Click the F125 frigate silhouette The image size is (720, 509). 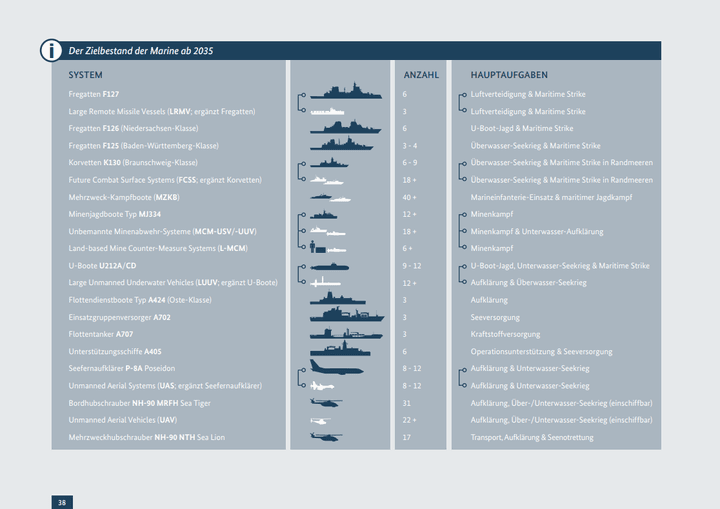342,144
